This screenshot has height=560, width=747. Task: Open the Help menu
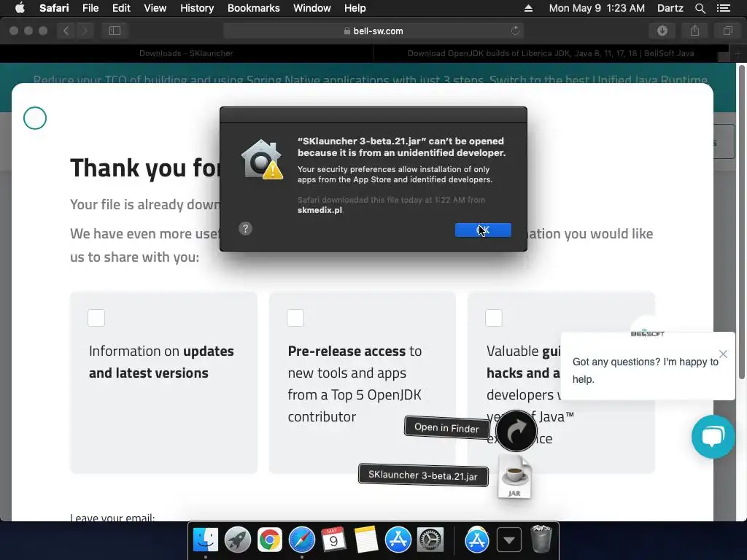[x=355, y=8]
